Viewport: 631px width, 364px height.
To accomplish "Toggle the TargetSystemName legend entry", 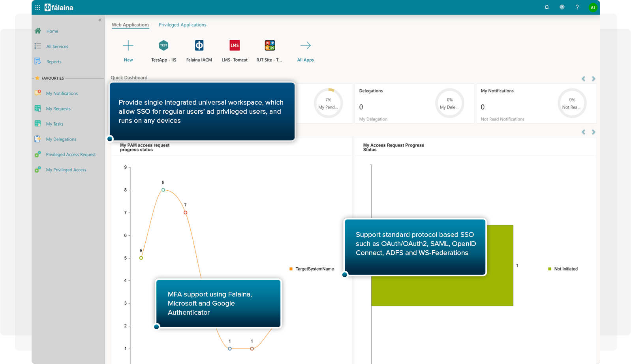I will point(312,269).
